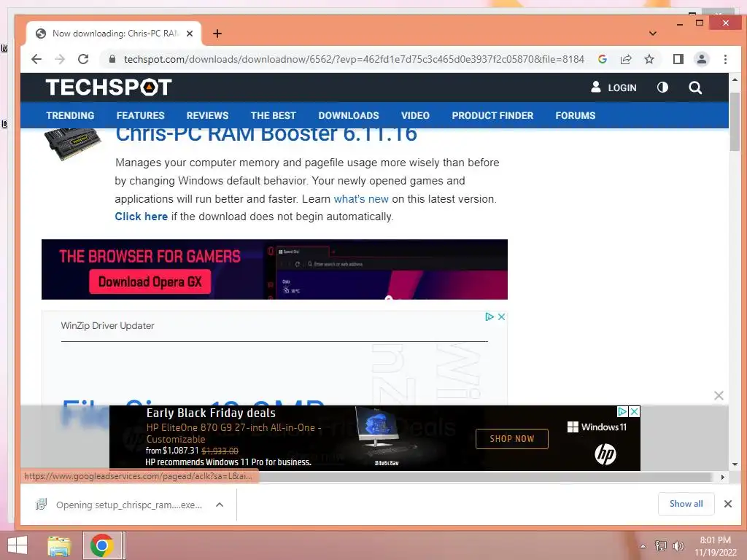This screenshot has height=560, width=747.
Task: Close the Now downloading tab
Action: [190, 34]
